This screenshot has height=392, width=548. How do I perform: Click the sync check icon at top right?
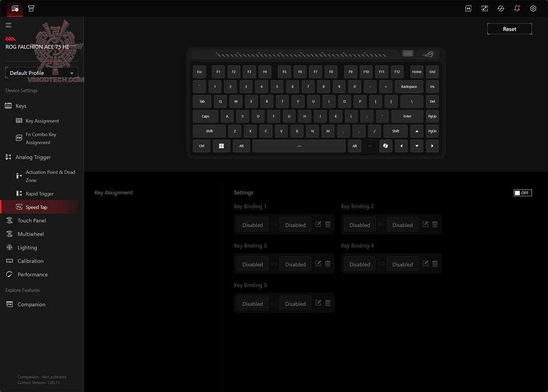click(501, 9)
